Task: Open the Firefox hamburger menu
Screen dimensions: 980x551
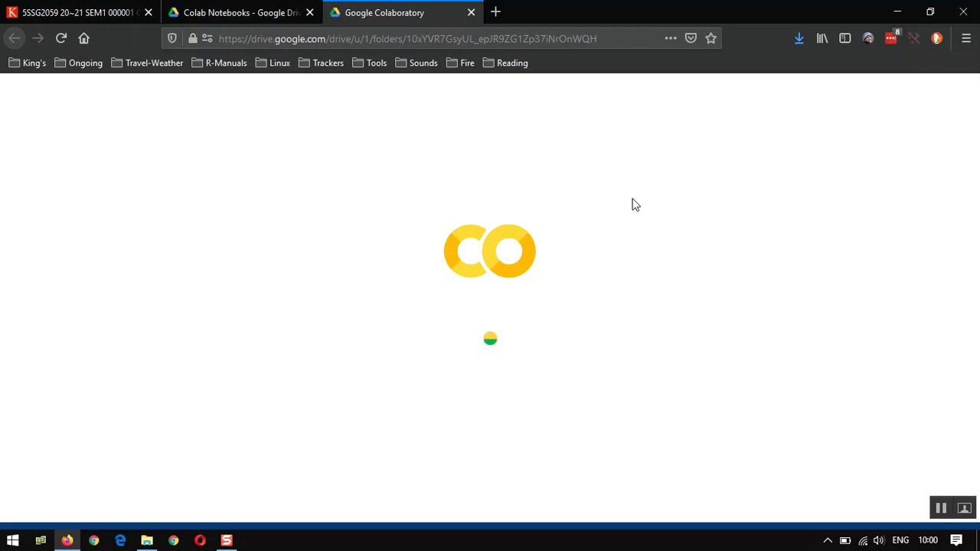Action: pyautogui.click(x=966, y=38)
